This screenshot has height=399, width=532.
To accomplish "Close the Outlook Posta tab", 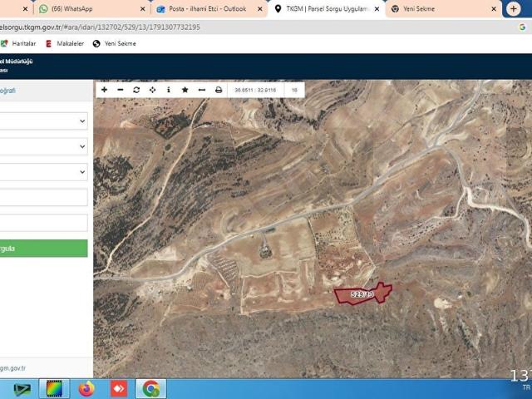I will tap(260, 9).
